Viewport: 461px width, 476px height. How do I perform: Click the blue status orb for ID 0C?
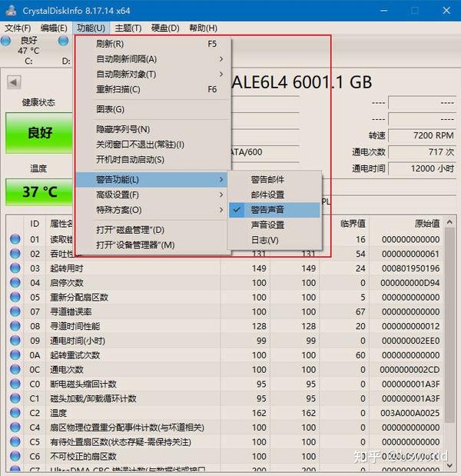tap(15, 369)
